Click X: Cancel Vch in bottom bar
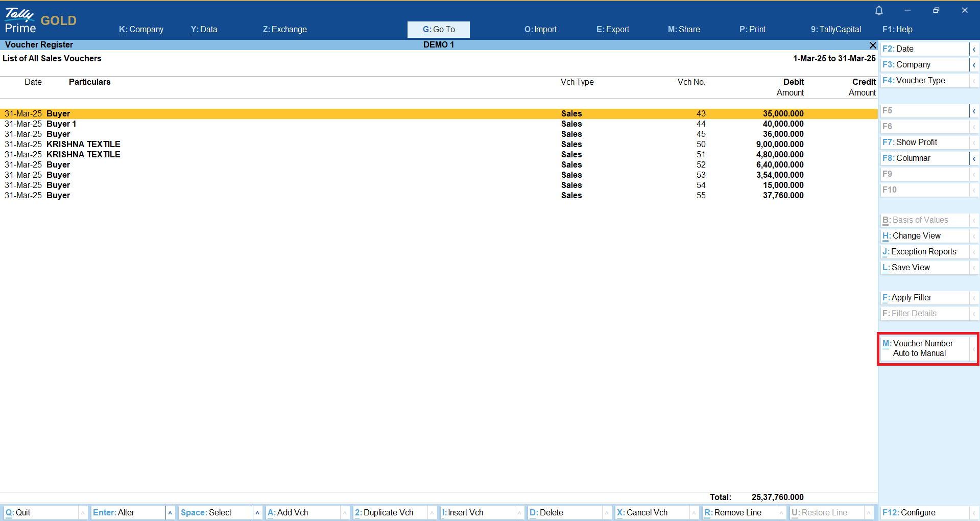 (x=647, y=512)
